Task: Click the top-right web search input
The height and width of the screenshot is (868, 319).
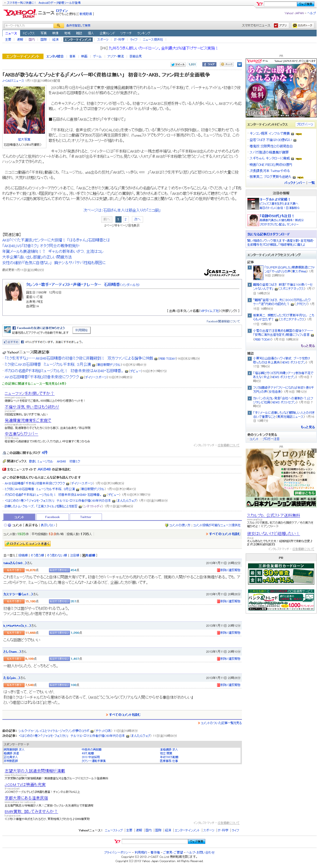Action: click(280, 4)
